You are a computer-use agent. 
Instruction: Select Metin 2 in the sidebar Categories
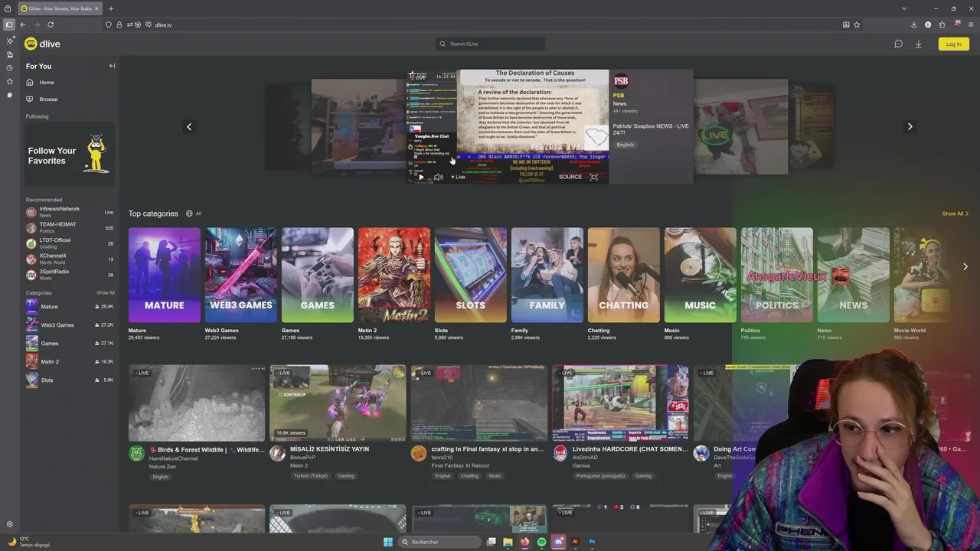(70, 361)
